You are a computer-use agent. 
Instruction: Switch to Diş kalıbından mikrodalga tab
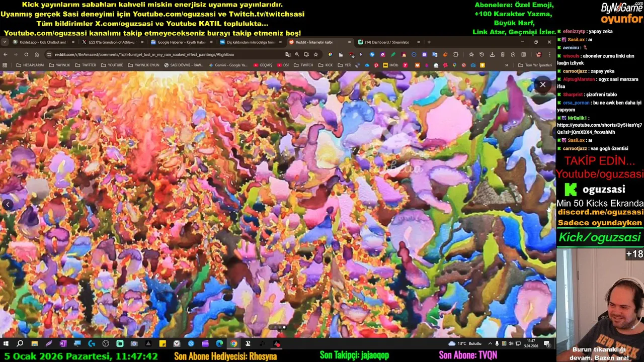click(x=251, y=42)
